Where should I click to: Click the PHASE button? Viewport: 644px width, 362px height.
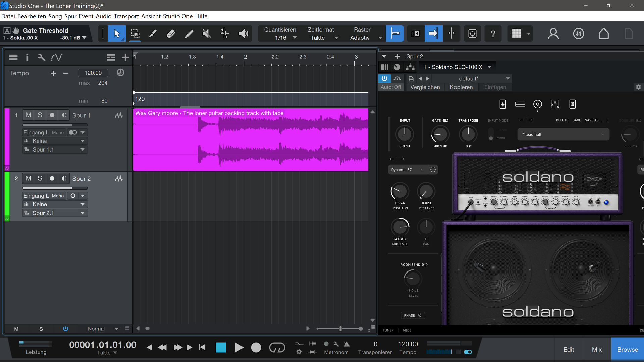(x=413, y=315)
